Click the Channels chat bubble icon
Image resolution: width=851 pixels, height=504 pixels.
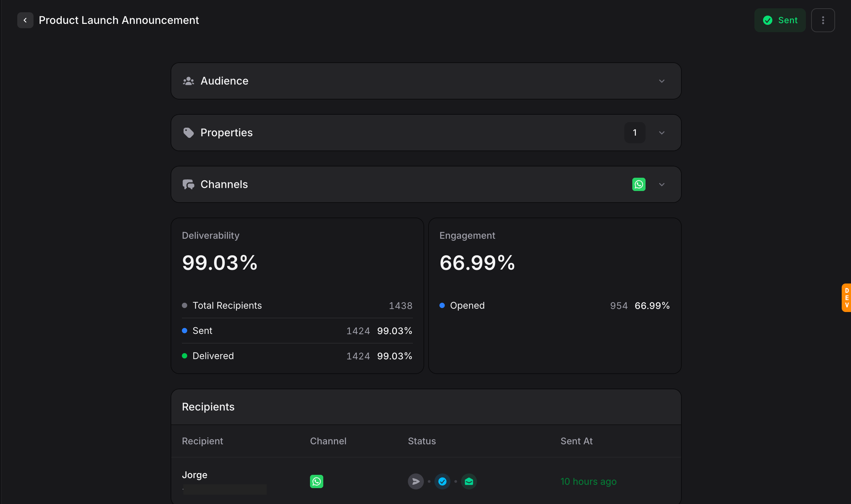[x=189, y=184]
